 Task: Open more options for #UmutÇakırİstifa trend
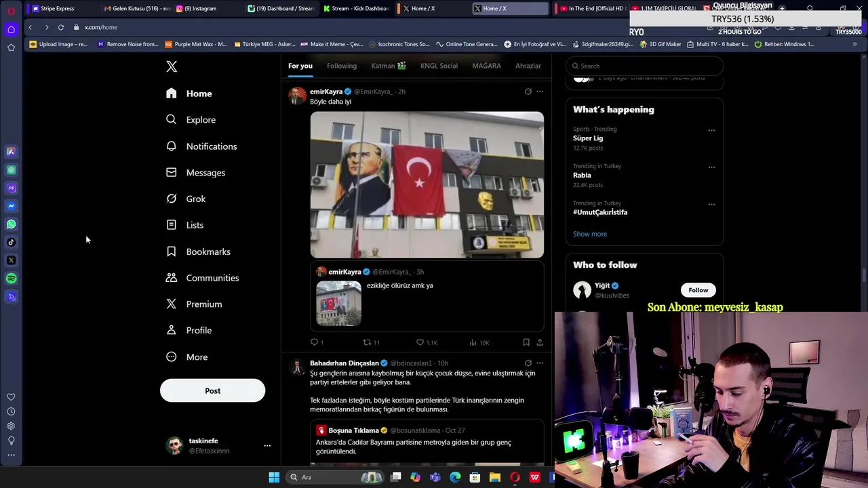(711, 204)
